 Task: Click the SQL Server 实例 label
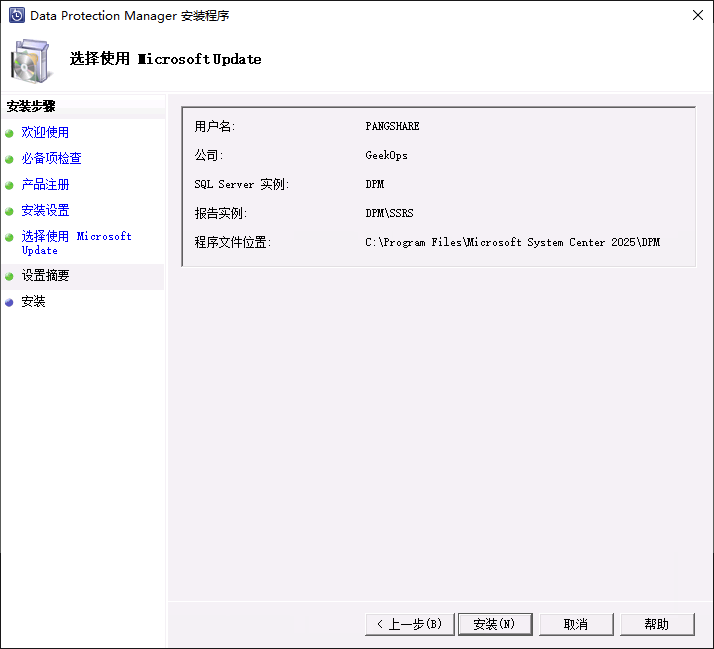241,184
